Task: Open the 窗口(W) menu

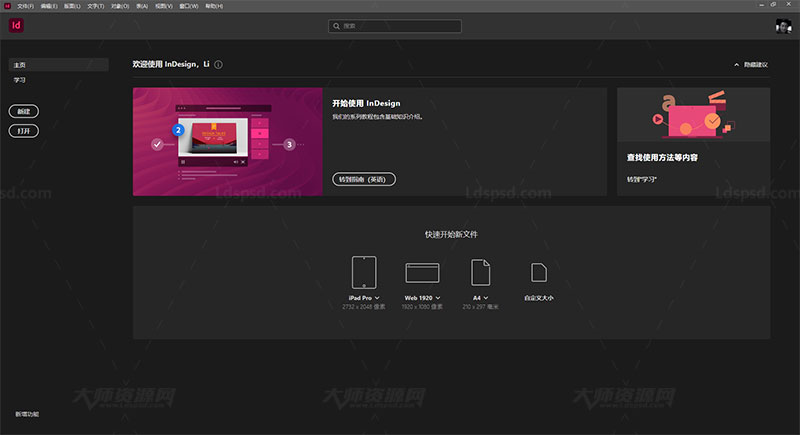Action: pyautogui.click(x=189, y=6)
